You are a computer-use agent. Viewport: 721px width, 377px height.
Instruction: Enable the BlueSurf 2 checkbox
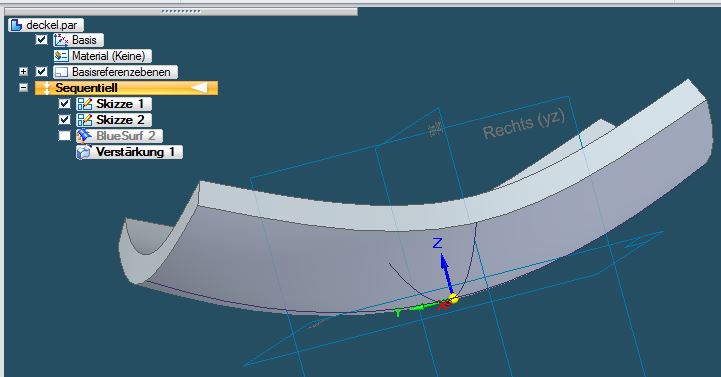(65, 136)
